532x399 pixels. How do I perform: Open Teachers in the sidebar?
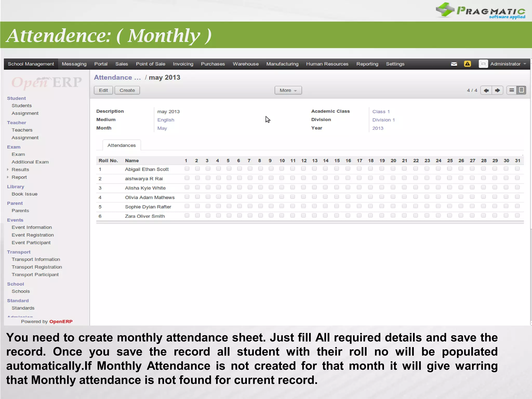(x=22, y=130)
